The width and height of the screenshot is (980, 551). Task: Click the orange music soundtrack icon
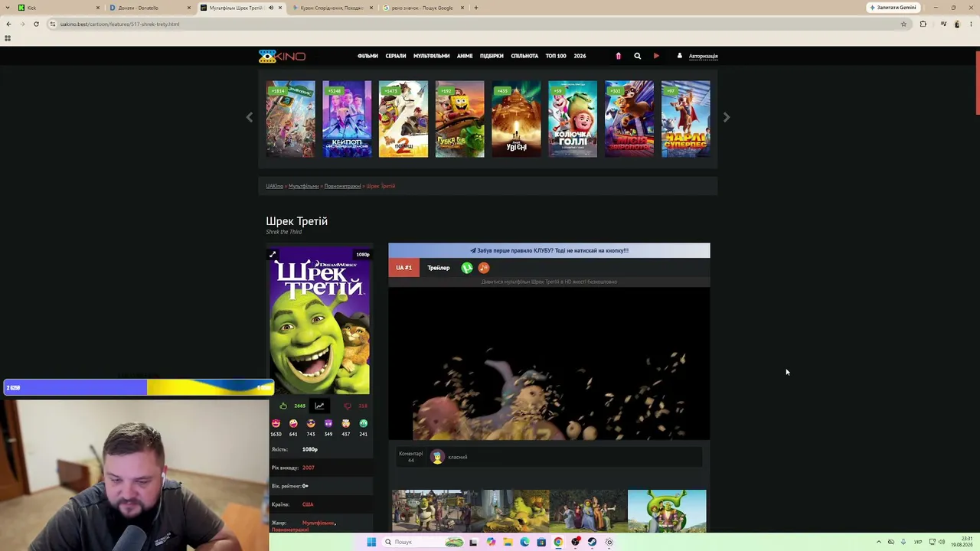point(484,268)
